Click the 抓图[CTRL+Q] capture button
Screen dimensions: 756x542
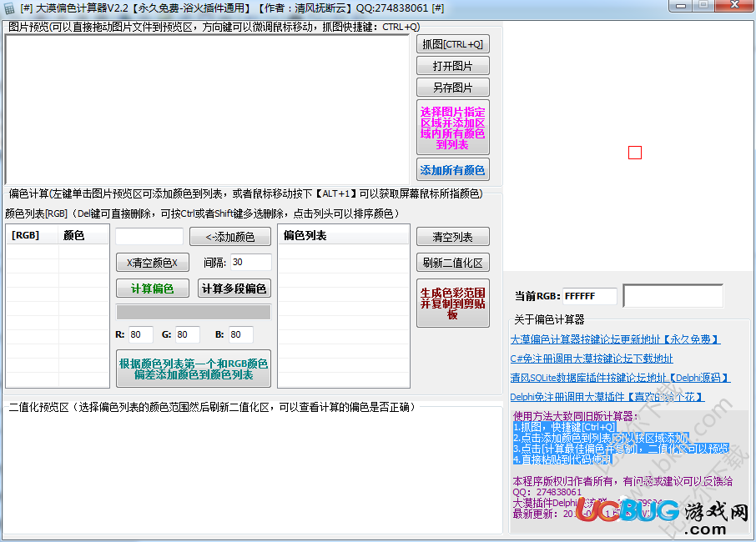point(453,44)
